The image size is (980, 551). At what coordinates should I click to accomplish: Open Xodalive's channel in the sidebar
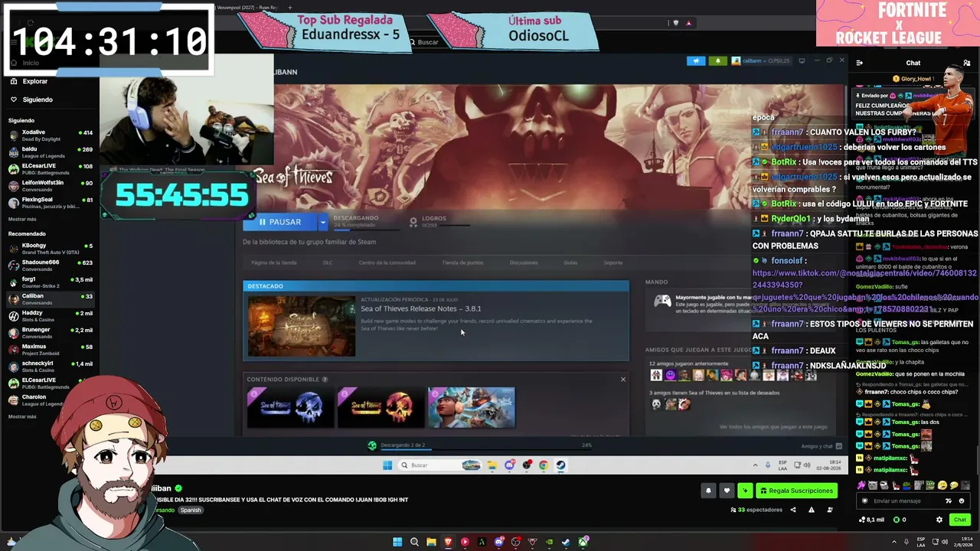point(50,135)
